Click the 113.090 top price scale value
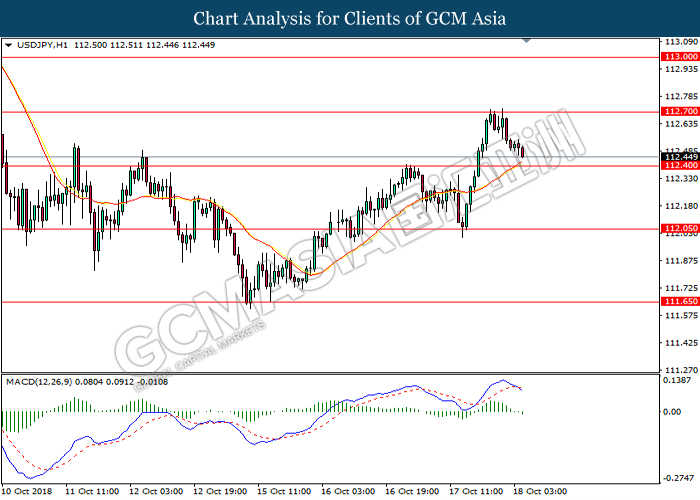 [681, 42]
